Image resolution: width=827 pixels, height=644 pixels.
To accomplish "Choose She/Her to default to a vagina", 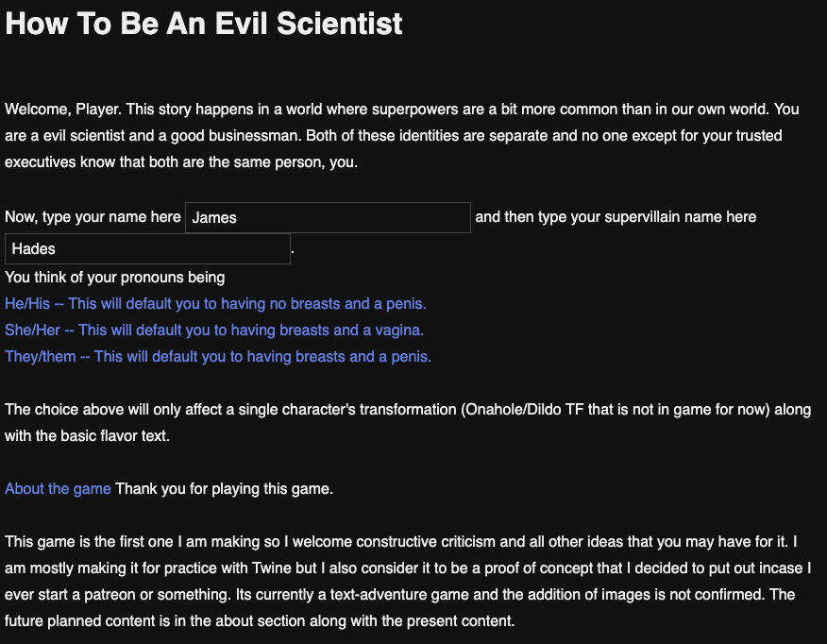I will tap(213, 330).
